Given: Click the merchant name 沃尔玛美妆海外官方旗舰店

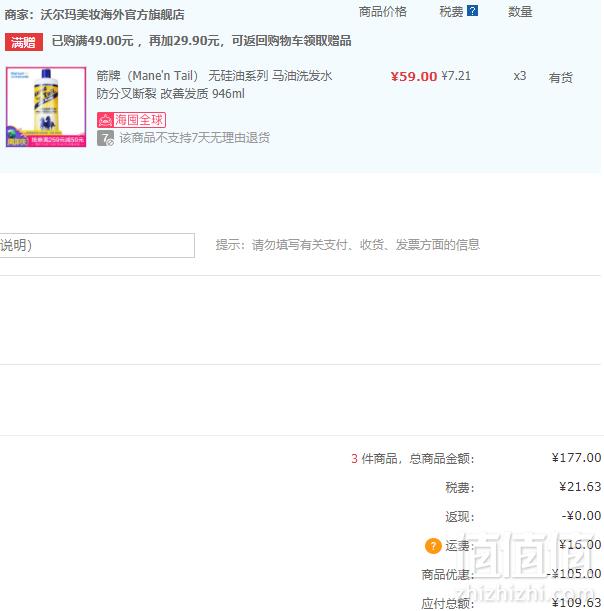Looking at the screenshot, I should 112,15.
